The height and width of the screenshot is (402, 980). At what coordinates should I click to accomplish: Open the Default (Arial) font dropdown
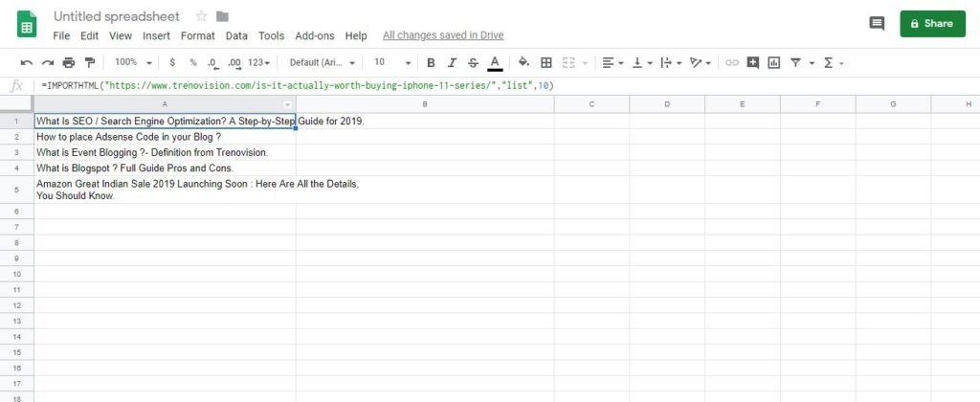click(322, 62)
